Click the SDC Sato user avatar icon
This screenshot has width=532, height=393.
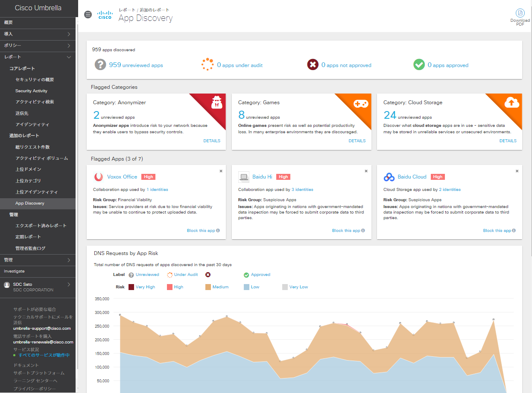pyautogui.click(x=7, y=285)
